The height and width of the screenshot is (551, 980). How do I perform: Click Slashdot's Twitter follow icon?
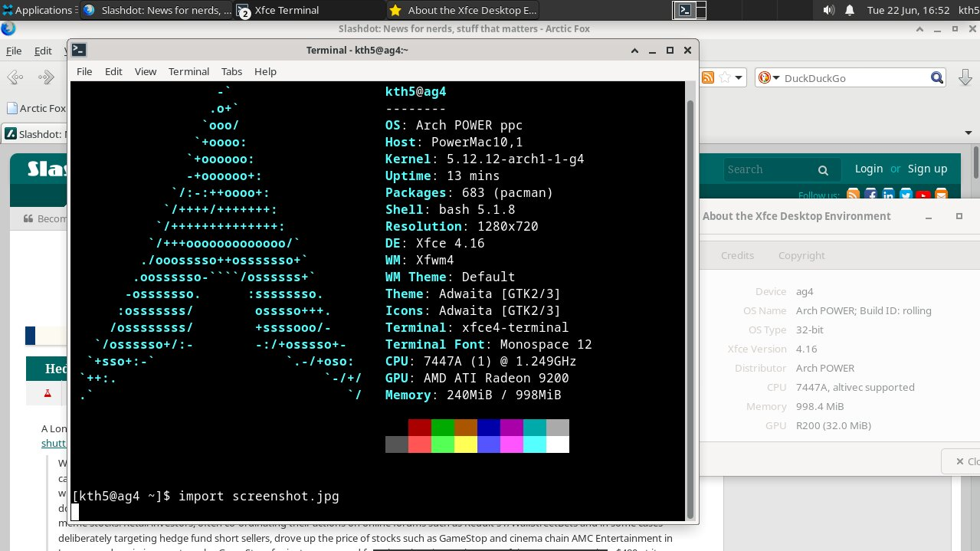906,195
